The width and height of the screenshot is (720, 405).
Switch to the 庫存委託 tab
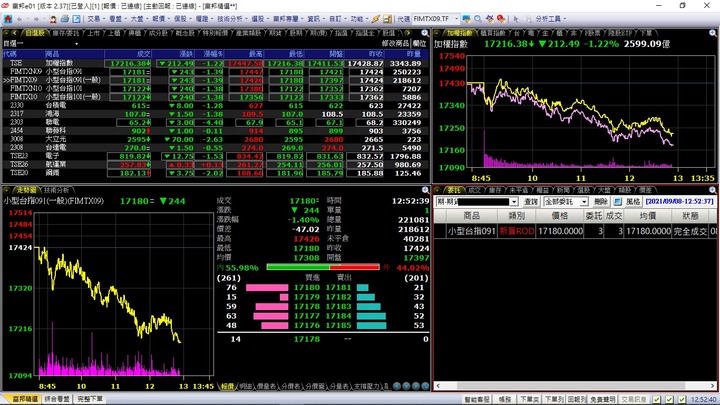(65, 33)
